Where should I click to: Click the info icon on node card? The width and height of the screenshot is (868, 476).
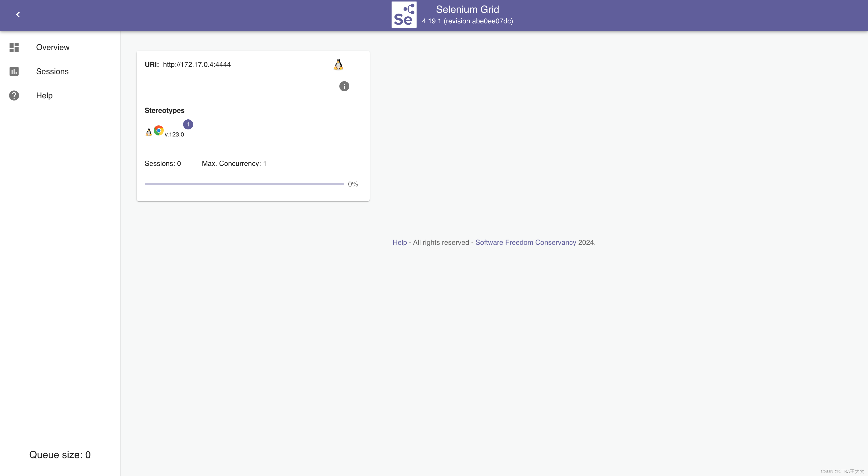click(344, 86)
